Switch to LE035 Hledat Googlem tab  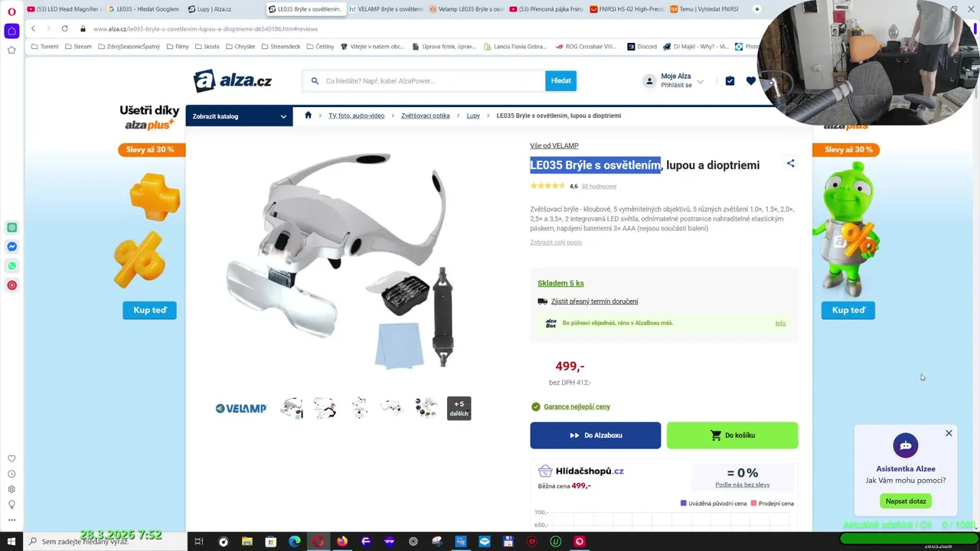(143, 9)
